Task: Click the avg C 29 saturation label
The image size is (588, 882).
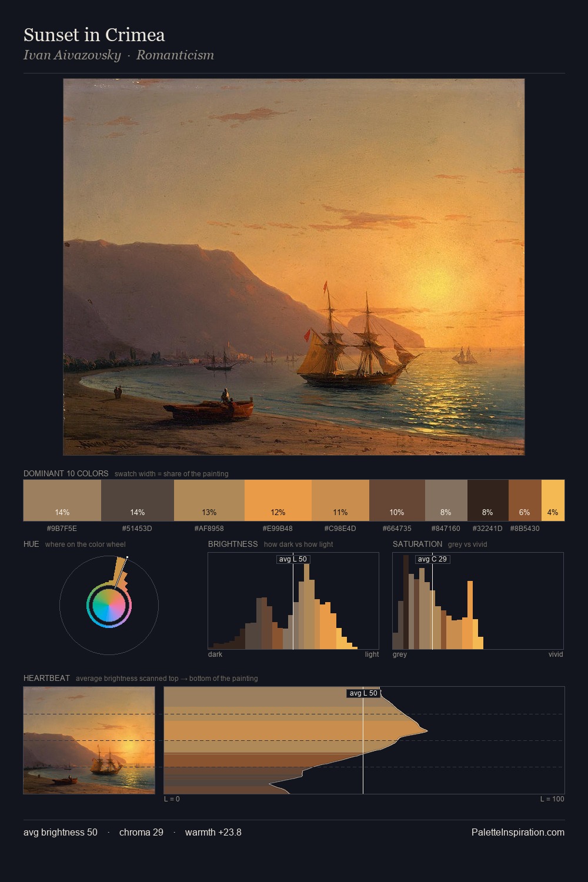Action: pyautogui.click(x=432, y=559)
